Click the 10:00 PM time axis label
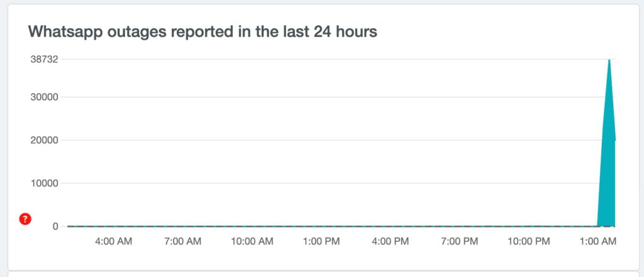 (528, 242)
